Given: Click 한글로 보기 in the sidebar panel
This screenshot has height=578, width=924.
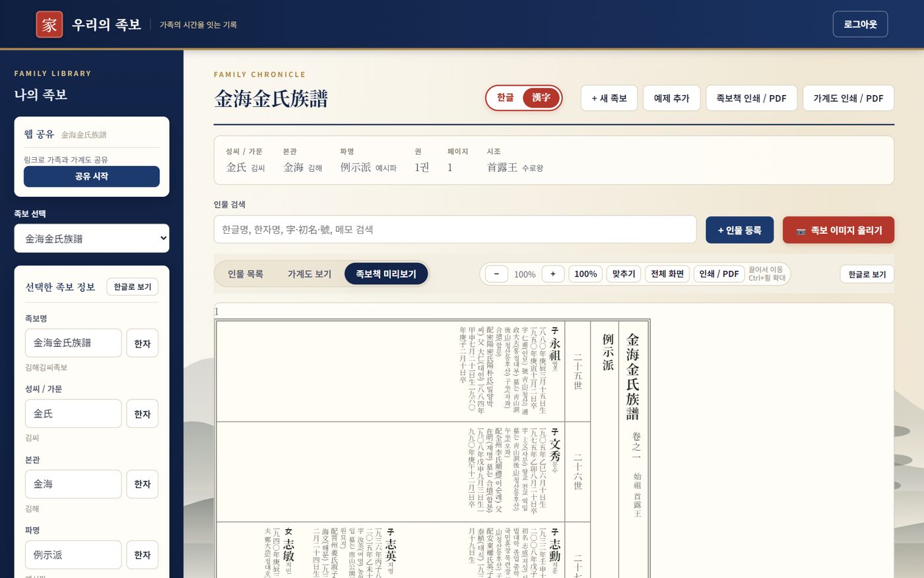Looking at the screenshot, I should click(133, 287).
